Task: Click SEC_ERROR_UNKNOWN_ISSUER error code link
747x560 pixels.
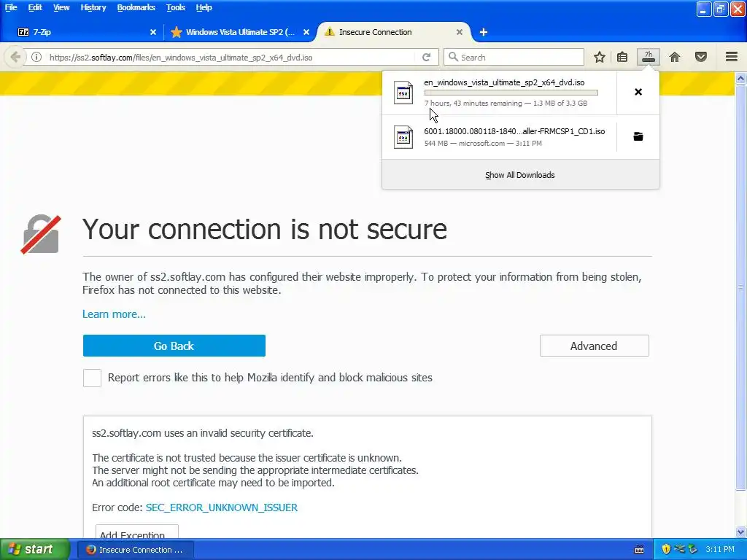Action: (222, 507)
